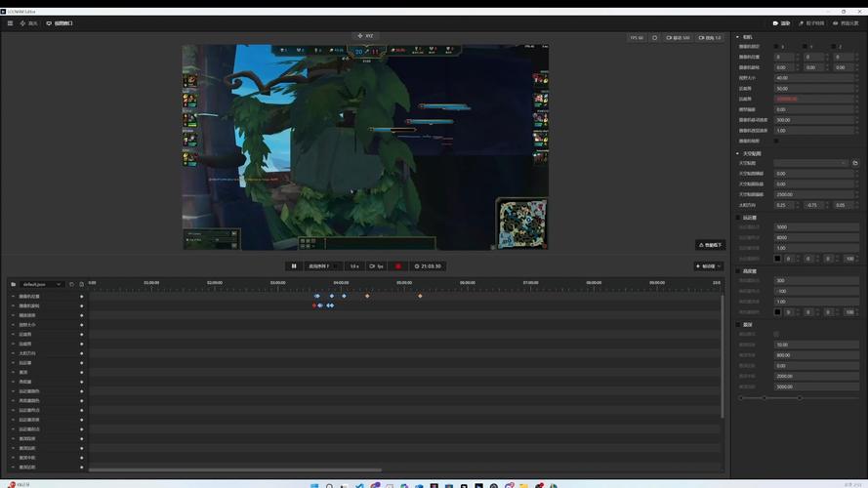
Task: Toggle the checkbox below the camera speed fields
Action: click(777, 141)
